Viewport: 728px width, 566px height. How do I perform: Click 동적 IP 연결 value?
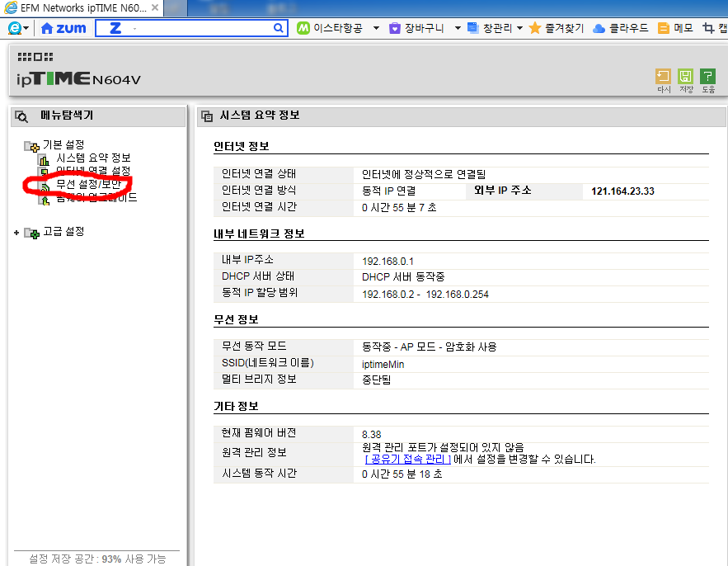(x=388, y=191)
